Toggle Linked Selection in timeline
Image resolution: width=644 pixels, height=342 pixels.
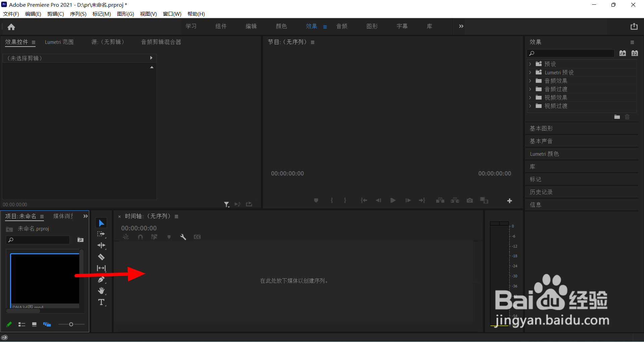point(154,237)
